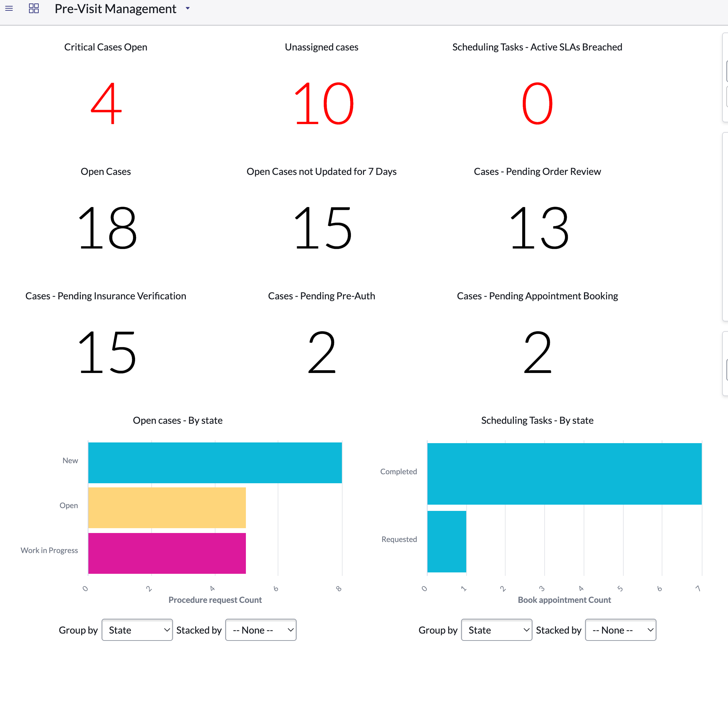Click the yellow Open state bar
Viewport: 728px width, 701px height.
pos(167,508)
